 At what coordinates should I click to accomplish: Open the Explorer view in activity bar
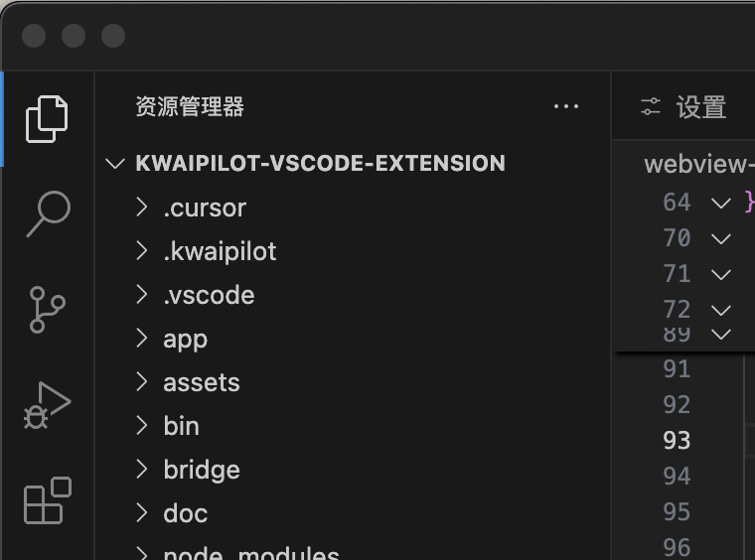click(47, 119)
